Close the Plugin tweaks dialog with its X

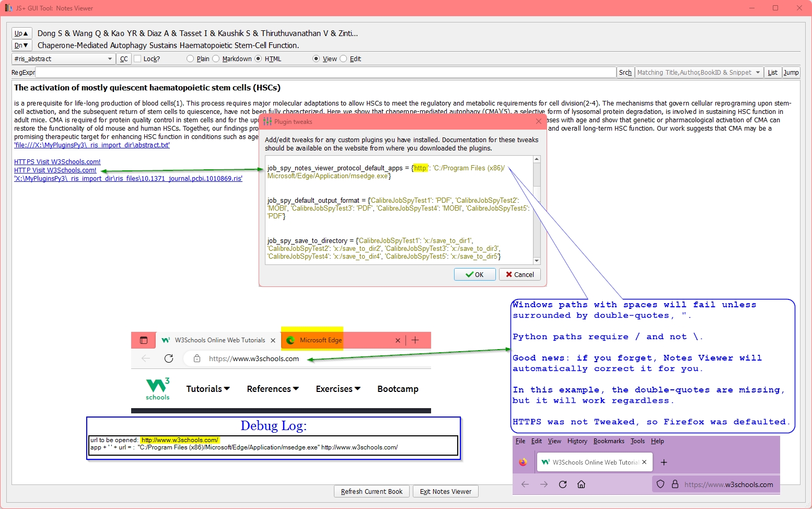(x=539, y=121)
